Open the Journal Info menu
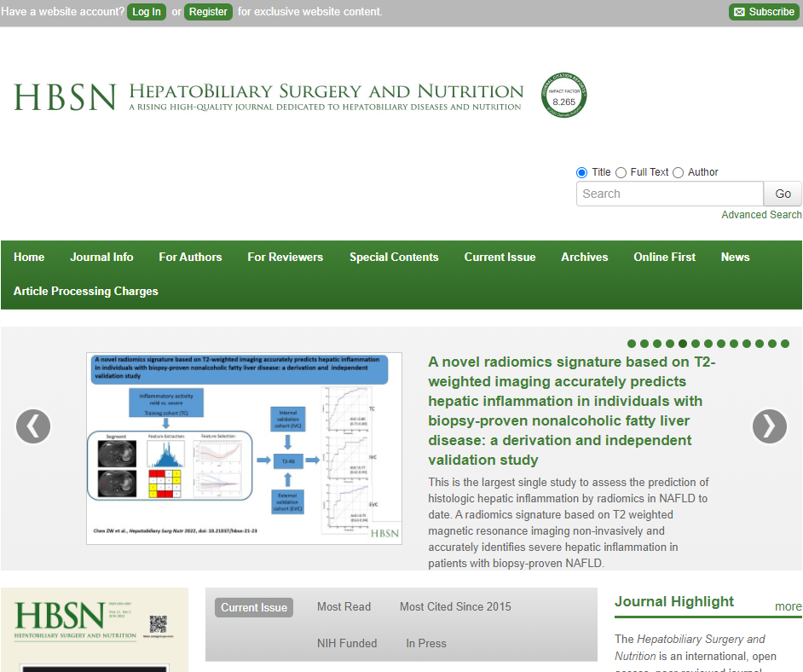The height and width of the screenshot is (672, 803). (101, 258)
